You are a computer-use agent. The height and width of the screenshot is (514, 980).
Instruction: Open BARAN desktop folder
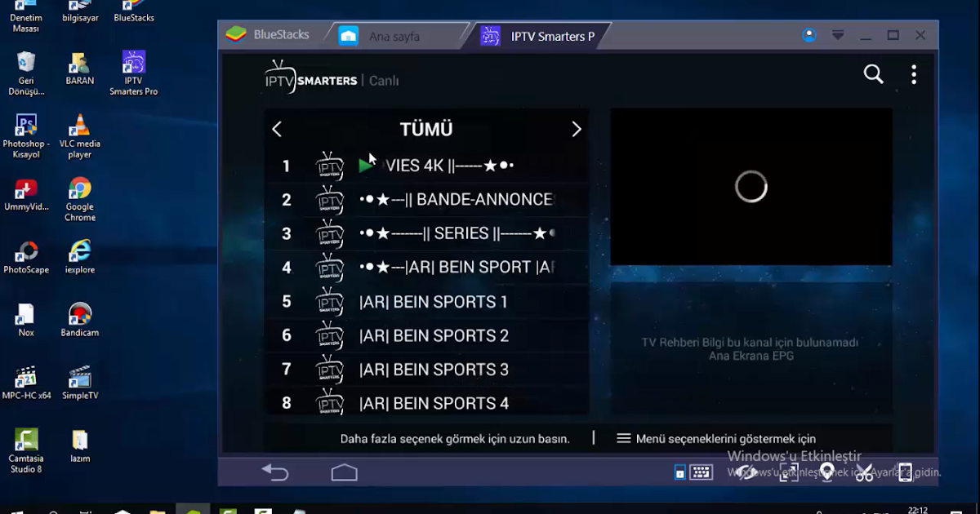80,69
